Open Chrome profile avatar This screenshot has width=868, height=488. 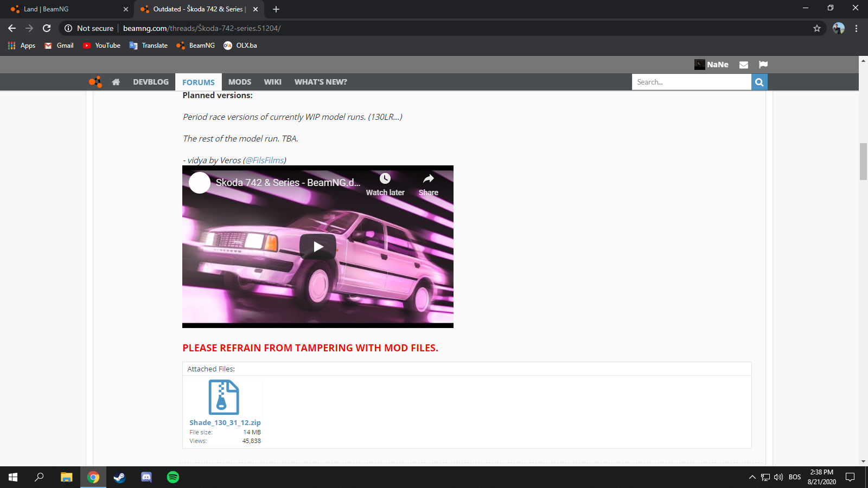click(x=839, y=28)
